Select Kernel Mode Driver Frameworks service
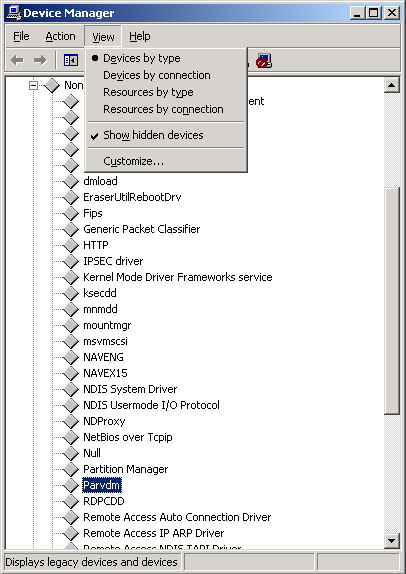Screen dimensions: 406x574 [x=178, y=277]
